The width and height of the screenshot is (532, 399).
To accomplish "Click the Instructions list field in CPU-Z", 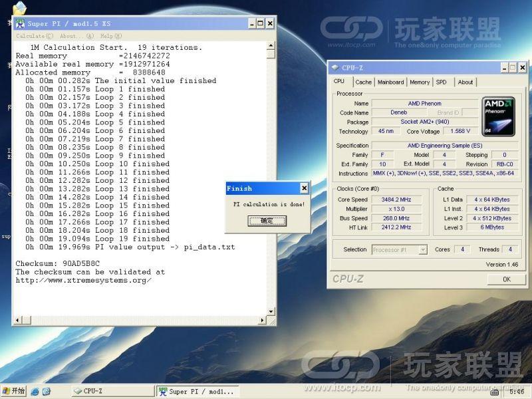I will tap(445, 174).
